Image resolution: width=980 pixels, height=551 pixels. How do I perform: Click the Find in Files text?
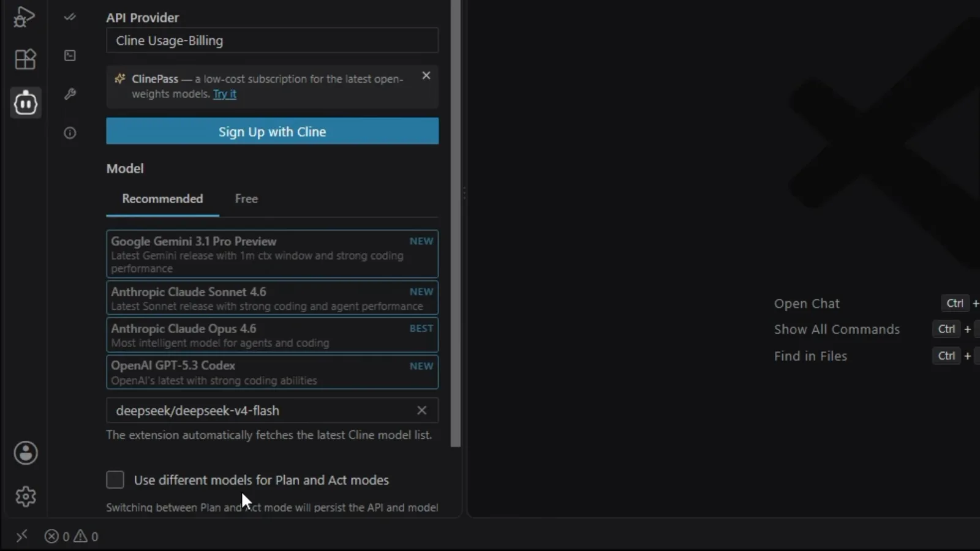[x=810, y=356]
